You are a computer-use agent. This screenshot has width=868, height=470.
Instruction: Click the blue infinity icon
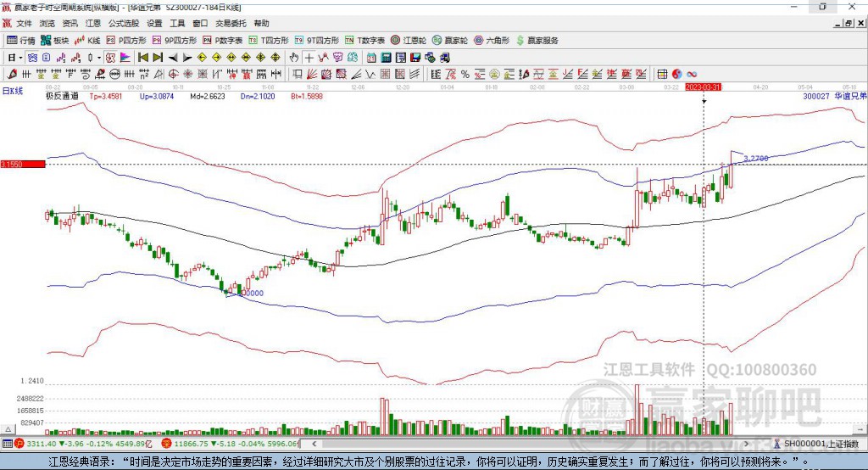coord(692,74)
